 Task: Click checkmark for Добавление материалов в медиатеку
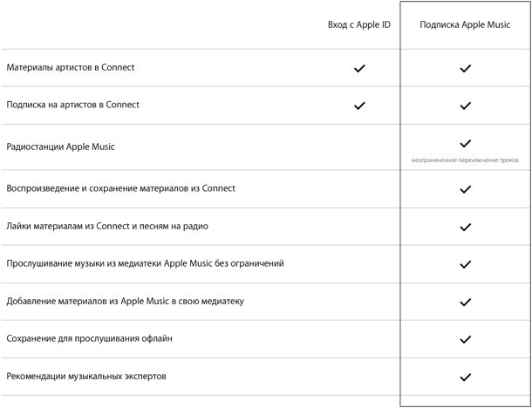pos(465,302)
